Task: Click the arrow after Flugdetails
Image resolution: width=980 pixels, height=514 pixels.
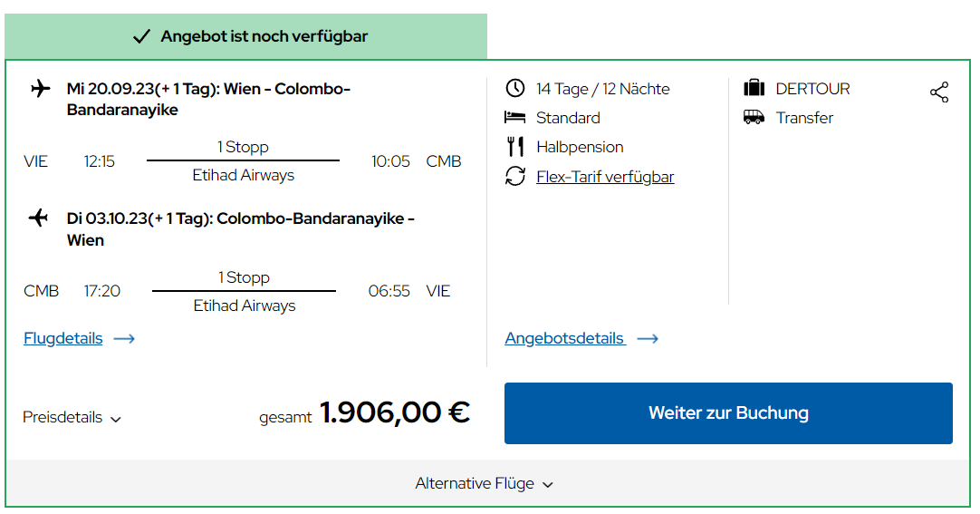Action: (124, 339)
